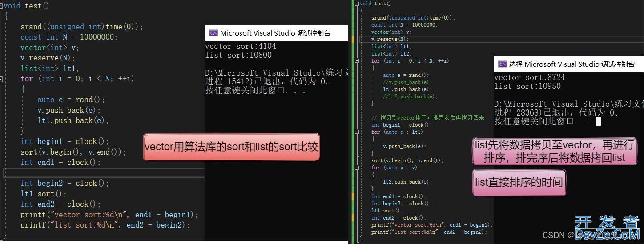Click the "vector sort:4104" console output line
644x244 pixels.
point(241,46)
